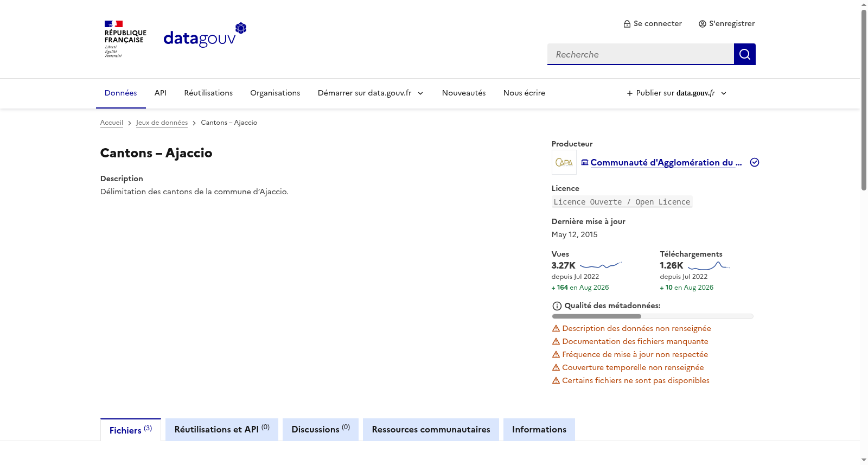
Task: Navigate to Organisations
Action: [275, 93]
